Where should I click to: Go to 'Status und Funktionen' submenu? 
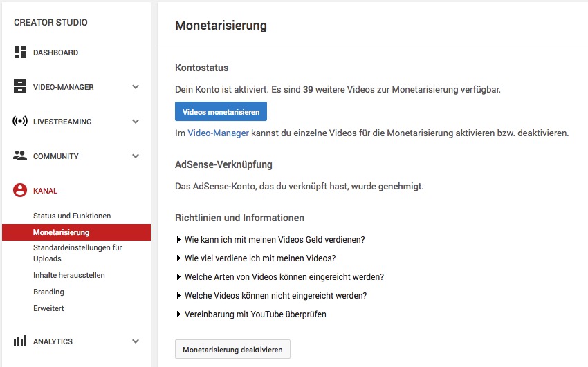point(72,216)
